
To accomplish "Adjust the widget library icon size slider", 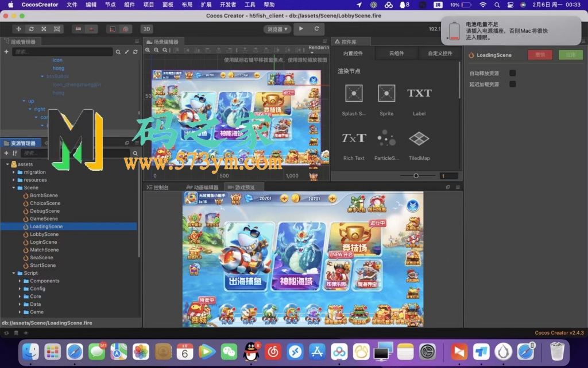I will (416, 176).
